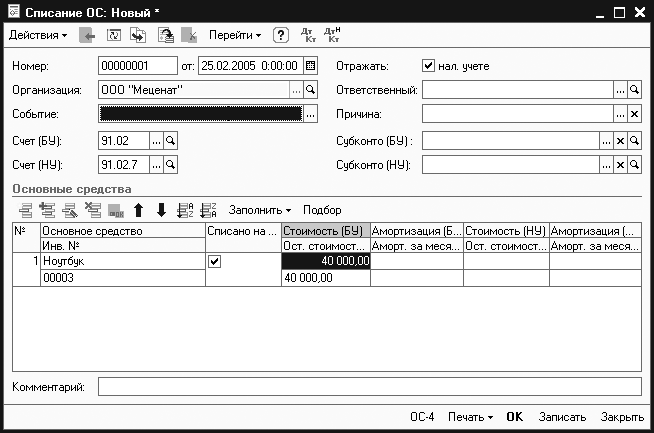This screenshot has height=433, width=654.
Task: Clear Субконто (БУ) with X button
Action: 620,141
